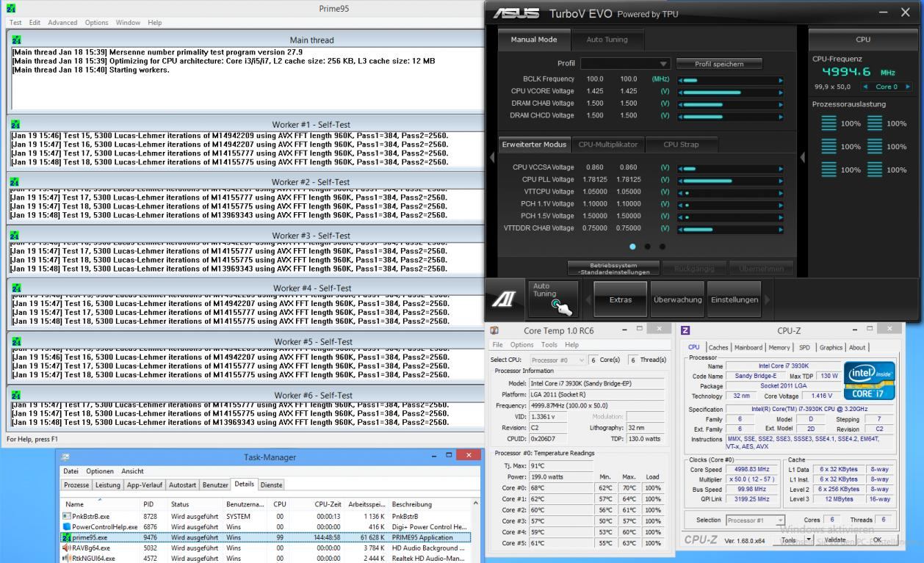The width and height of the screenshot is (924, 563).
Task: Click Profil speichern button
Action: 718,64
